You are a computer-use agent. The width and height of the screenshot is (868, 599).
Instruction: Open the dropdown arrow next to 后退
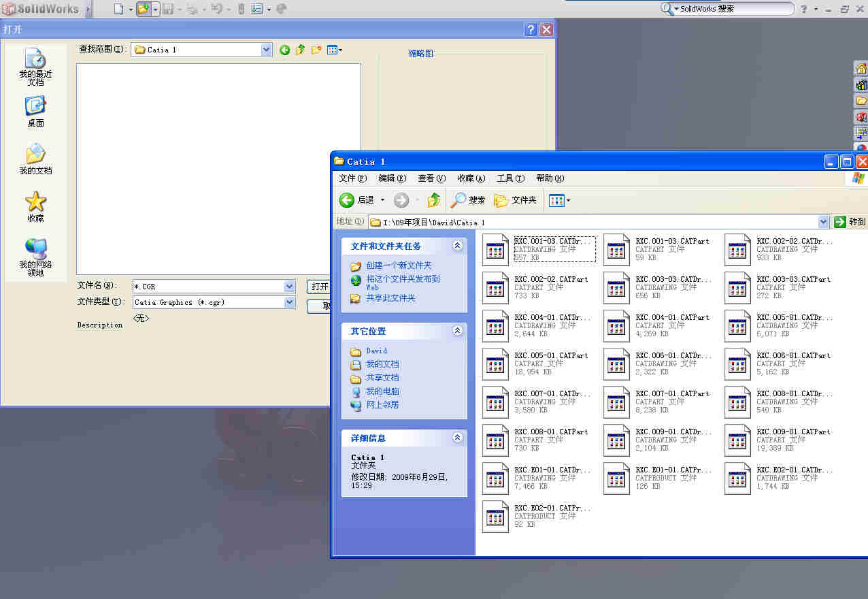pos(382,200)
